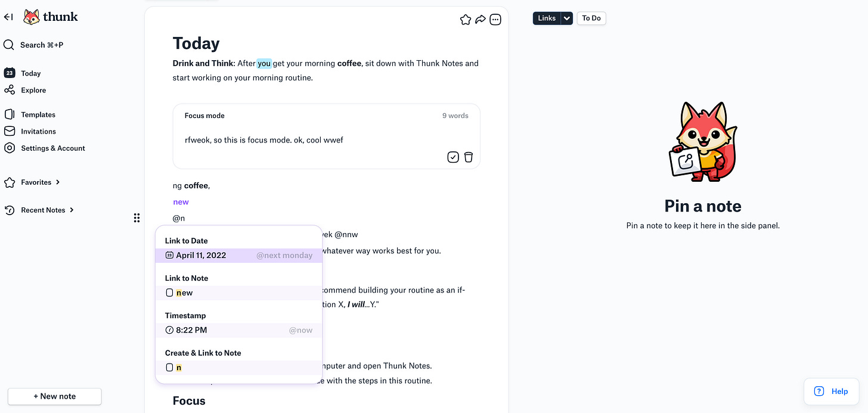Click the highlighted word you
This screenshot has width=868, height=413.
click(264, 63)
